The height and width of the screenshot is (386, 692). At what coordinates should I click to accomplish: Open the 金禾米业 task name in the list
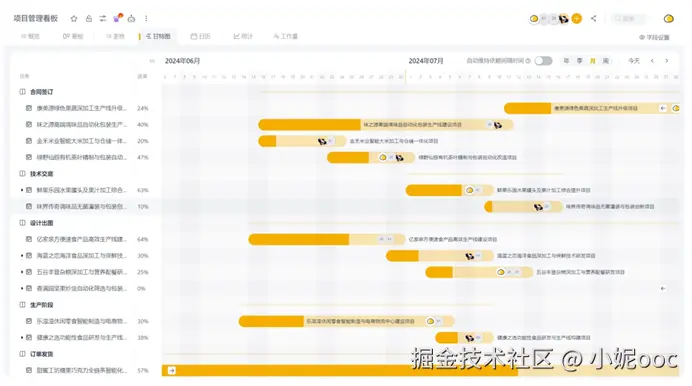[x=82, y=141]
